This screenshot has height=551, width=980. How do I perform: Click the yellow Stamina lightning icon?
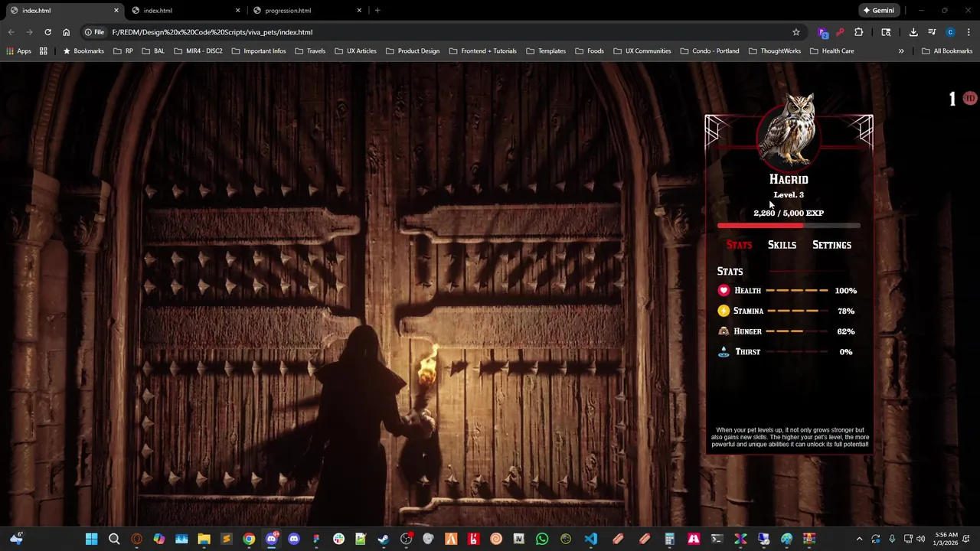[724, 311]
